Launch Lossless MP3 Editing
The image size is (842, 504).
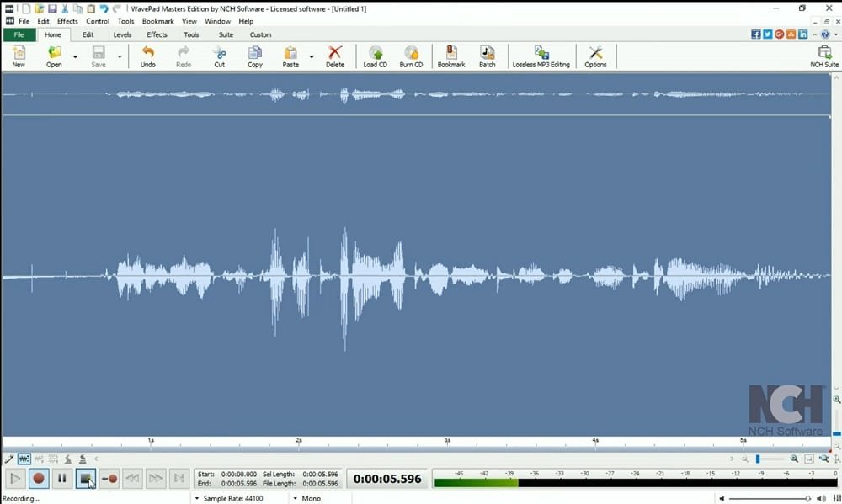tap(541, 56)
